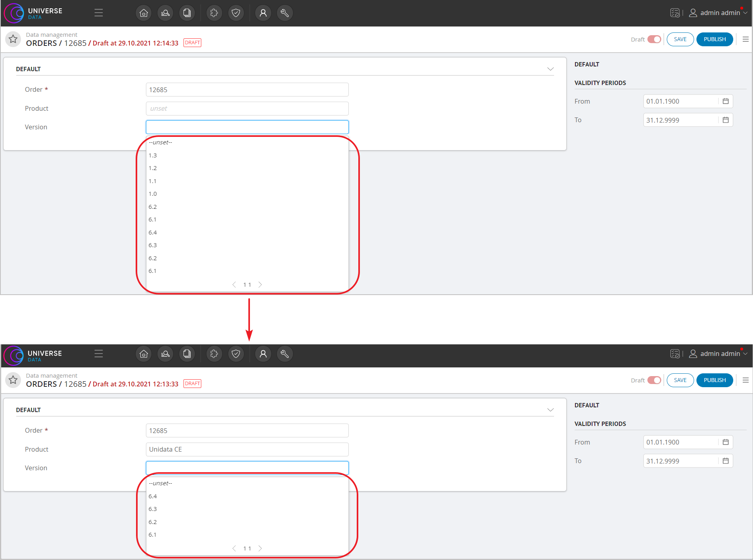The width and height of the screenshot is (753, 560).
Task: Click the home icon in the upper screenshot's navbar
Action: point(144,13)
